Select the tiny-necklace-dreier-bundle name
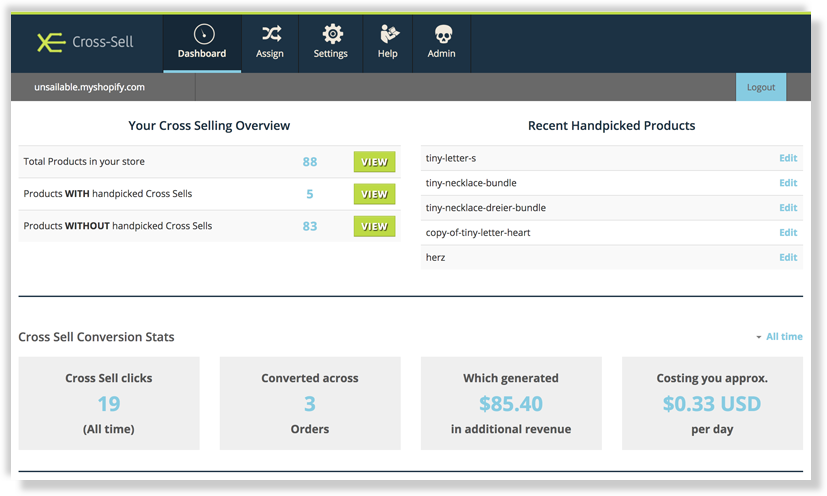This screenshot has width=827, height=496. point(486,208)
